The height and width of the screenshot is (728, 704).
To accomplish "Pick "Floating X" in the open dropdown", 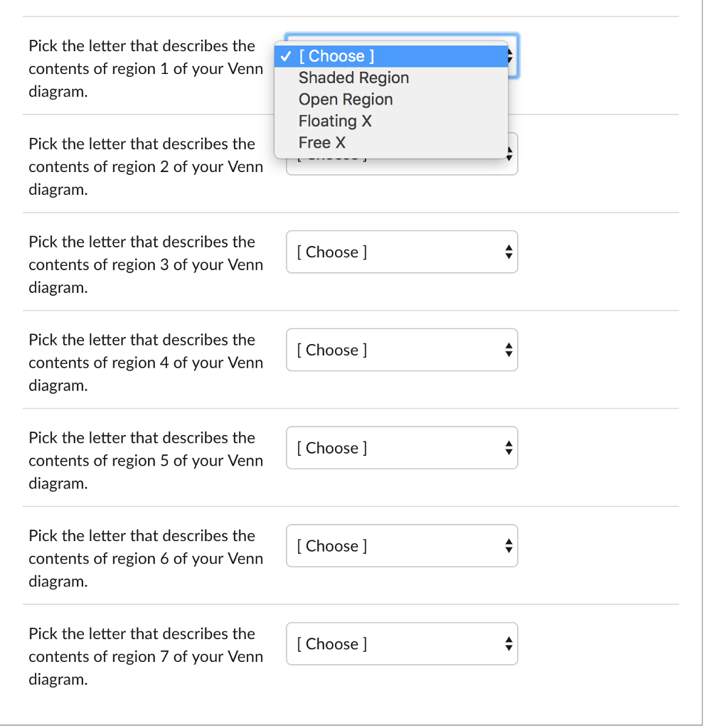I will 335,121.
